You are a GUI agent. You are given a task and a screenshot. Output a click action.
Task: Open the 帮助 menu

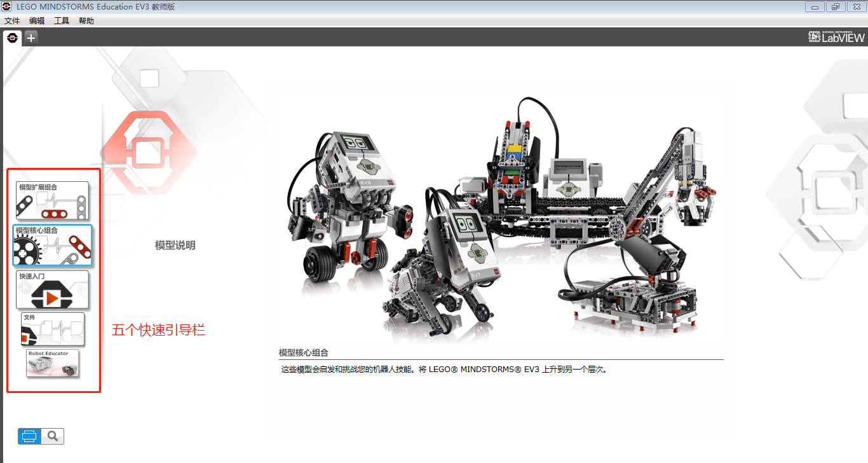pos(86,21)
